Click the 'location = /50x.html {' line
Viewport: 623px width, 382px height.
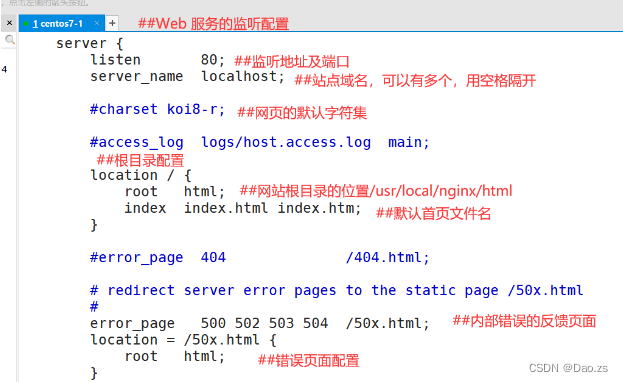coord(183,340)
